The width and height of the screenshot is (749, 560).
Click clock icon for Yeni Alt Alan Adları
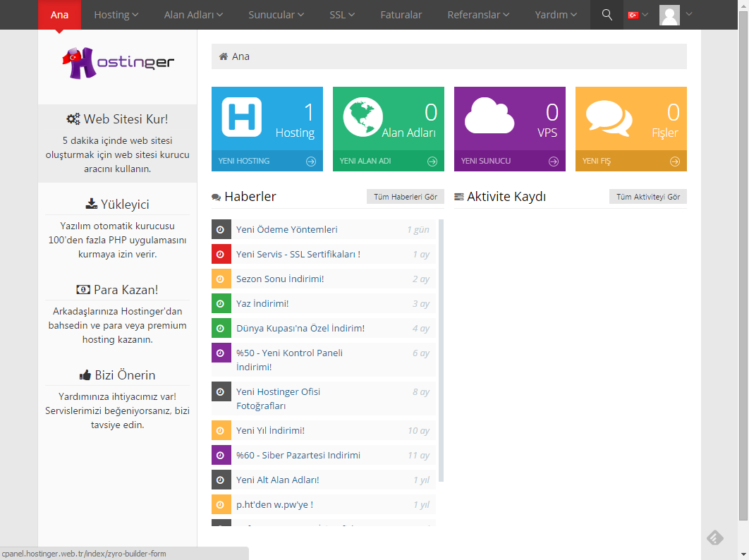(x=221, y=480)
